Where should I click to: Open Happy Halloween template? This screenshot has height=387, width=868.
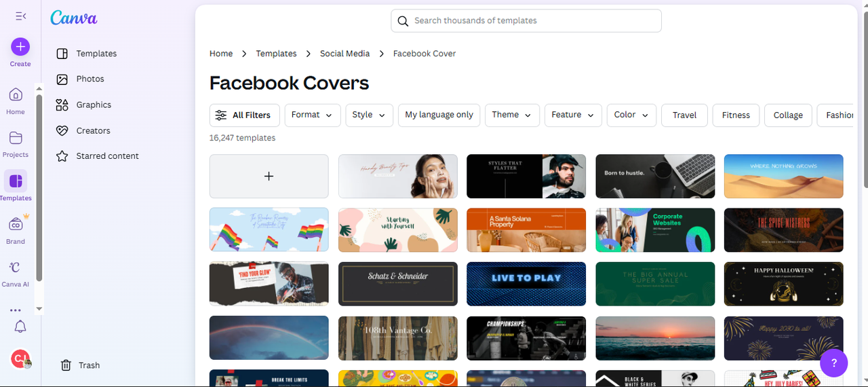[784, 284]
